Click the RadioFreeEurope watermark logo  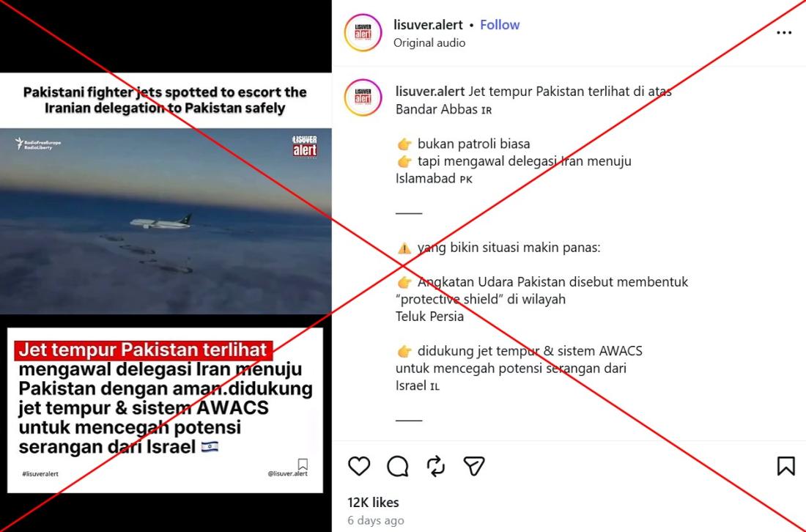[37, 144]
